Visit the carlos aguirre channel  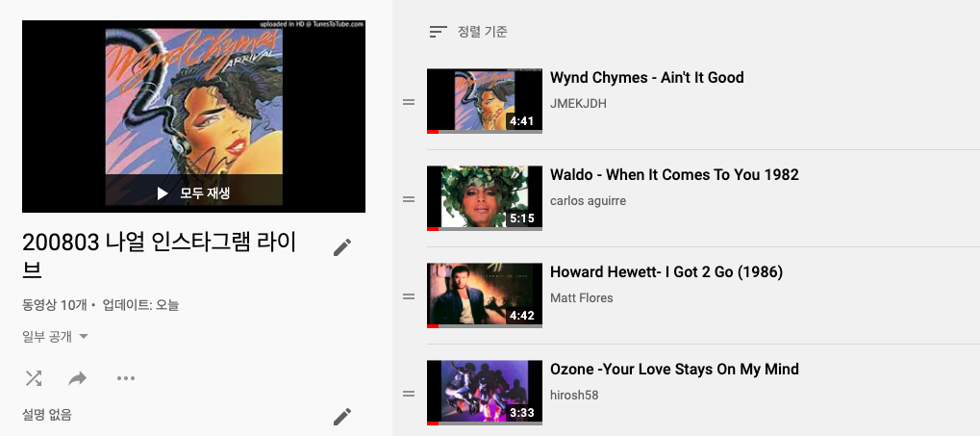(588, 201)
